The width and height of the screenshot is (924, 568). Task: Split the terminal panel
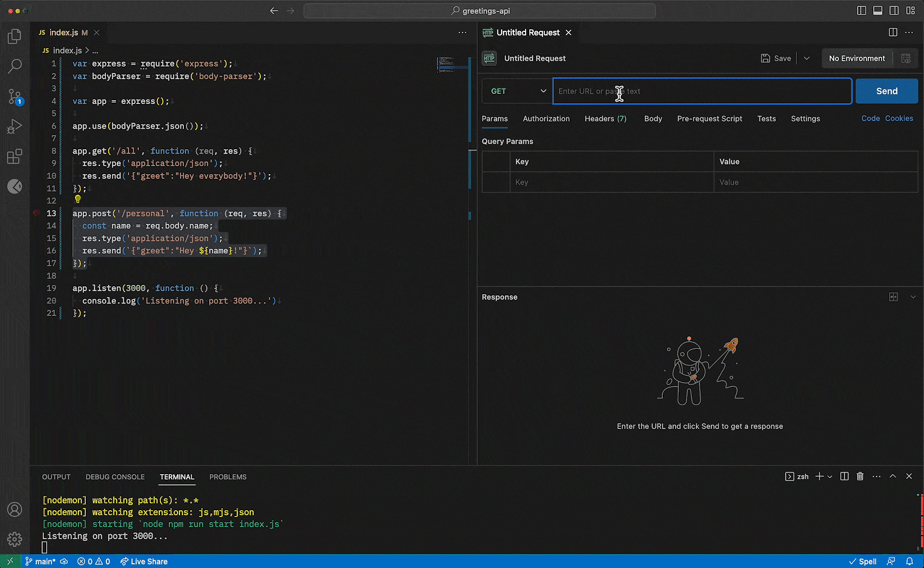[844, 477]
